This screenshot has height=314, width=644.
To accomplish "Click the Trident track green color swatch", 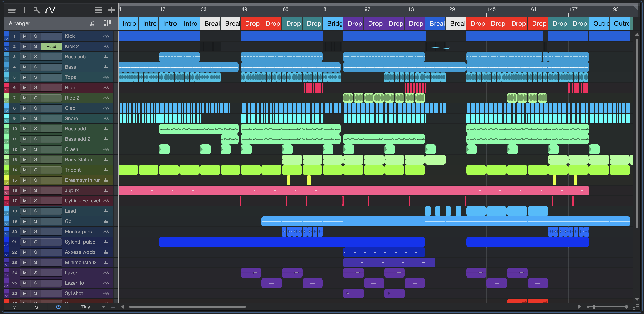I will [x=6, y=167].
